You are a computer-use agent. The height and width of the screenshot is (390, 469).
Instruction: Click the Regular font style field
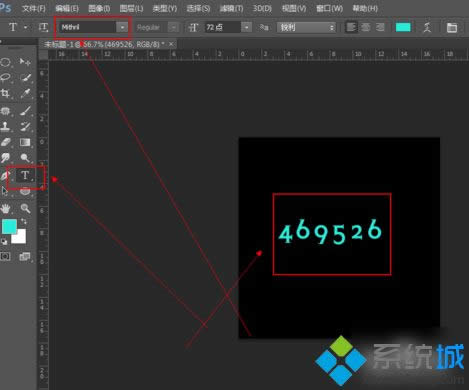(151, 27)
